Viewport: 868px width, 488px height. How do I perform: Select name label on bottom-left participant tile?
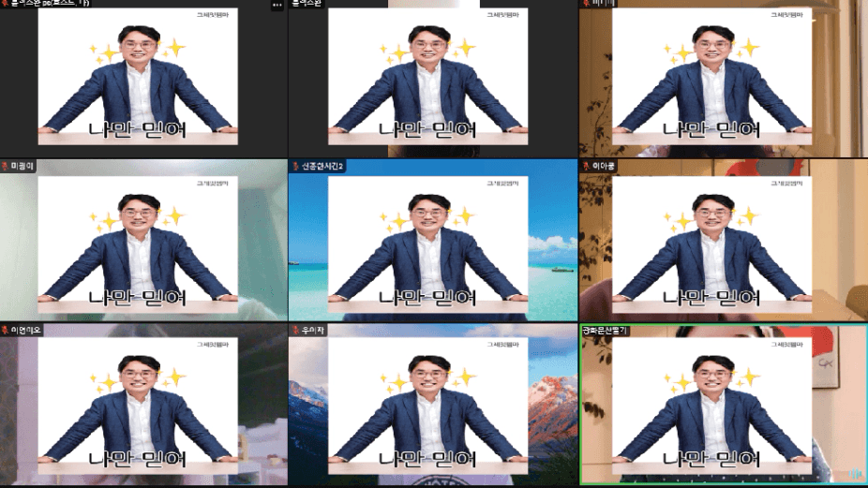pos(25,331)
